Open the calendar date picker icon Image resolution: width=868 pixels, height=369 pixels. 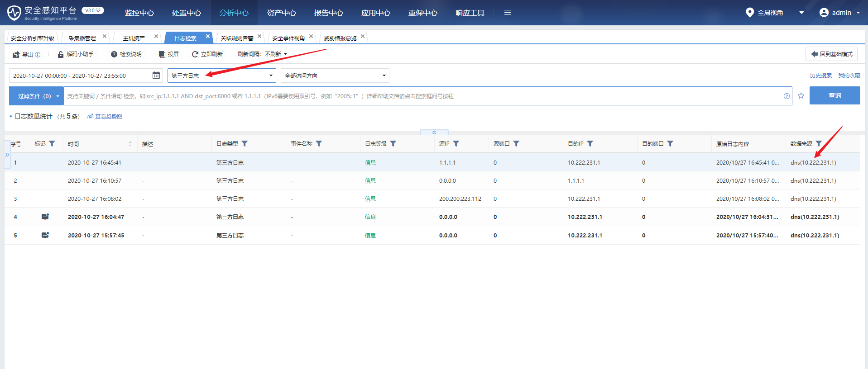156,76
